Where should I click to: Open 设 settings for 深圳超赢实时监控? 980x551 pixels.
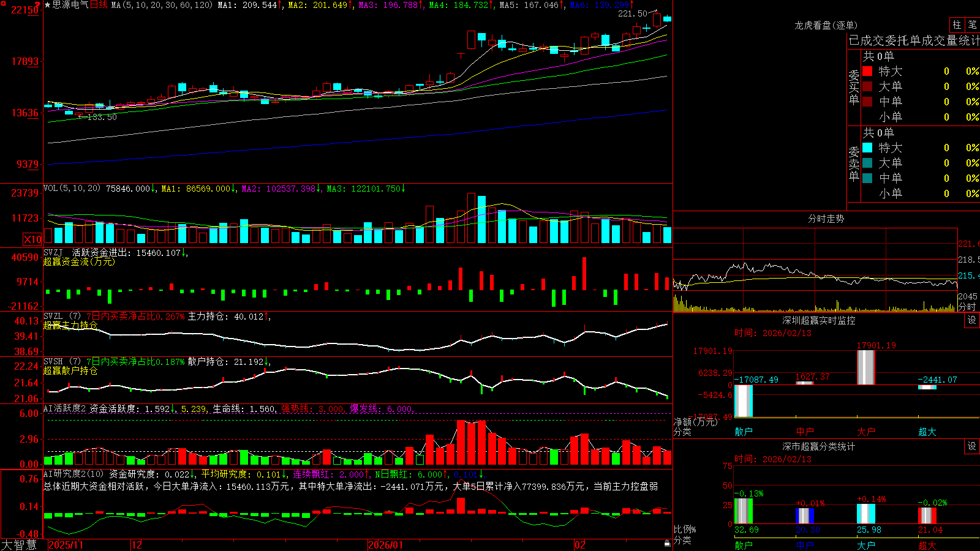pyautogui.click(x=972, y=320)
